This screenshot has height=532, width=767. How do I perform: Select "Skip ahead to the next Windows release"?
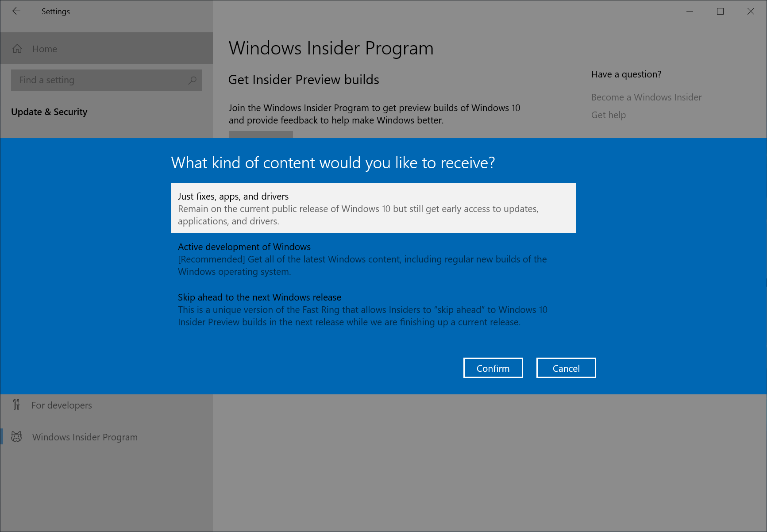point(362,309)
